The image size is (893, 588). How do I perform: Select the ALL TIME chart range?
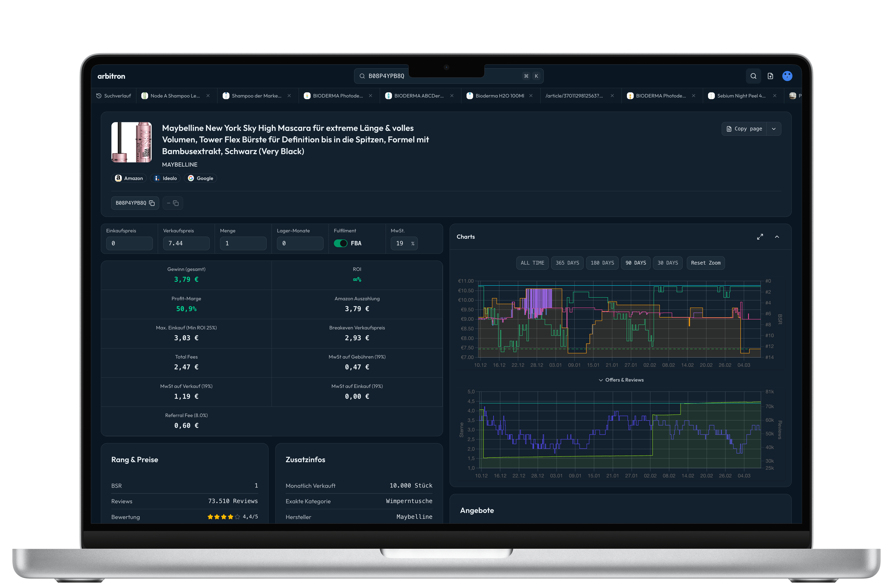coord(532,263)
